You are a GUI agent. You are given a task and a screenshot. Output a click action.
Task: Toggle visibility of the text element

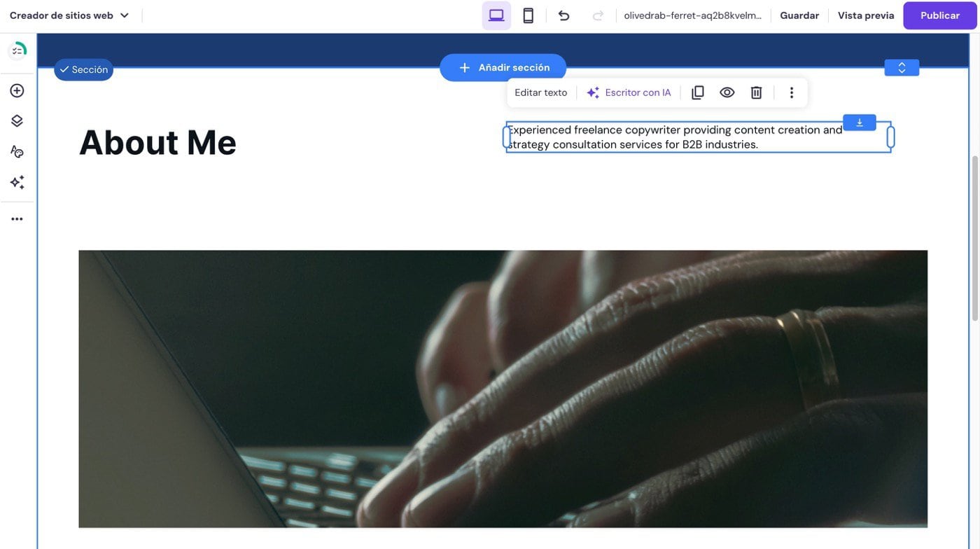727,92
